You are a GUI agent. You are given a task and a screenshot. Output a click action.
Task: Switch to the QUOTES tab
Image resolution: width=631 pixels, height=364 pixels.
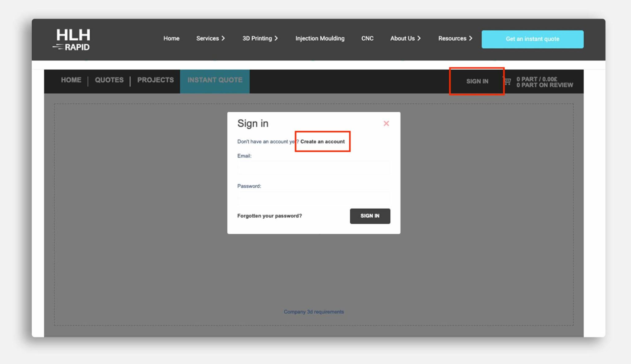[x=109, y=80]
